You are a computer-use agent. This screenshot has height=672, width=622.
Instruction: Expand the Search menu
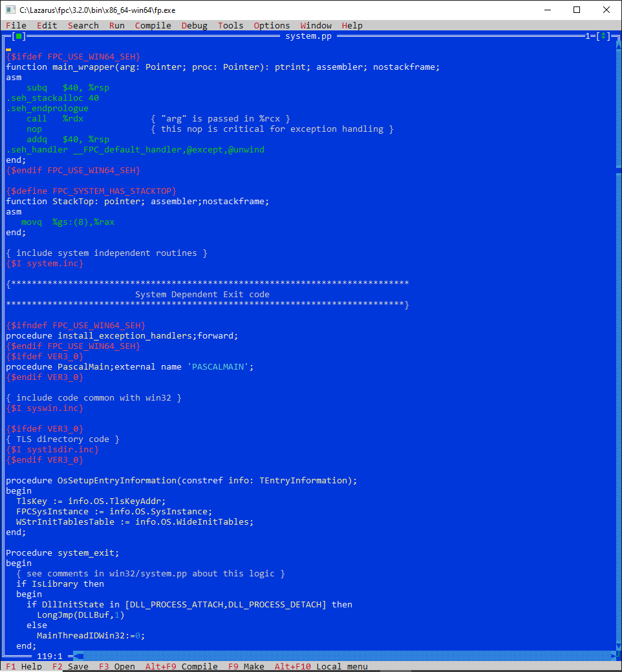[x=83, y=25]
